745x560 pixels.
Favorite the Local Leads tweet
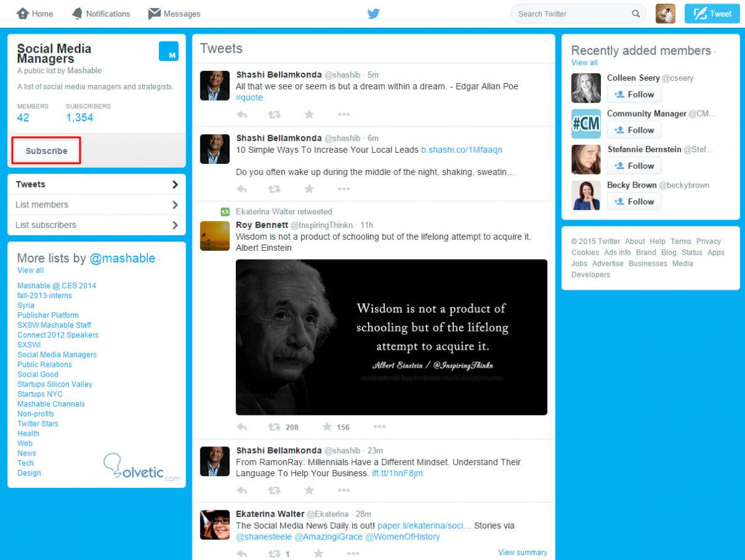(309, 188)
